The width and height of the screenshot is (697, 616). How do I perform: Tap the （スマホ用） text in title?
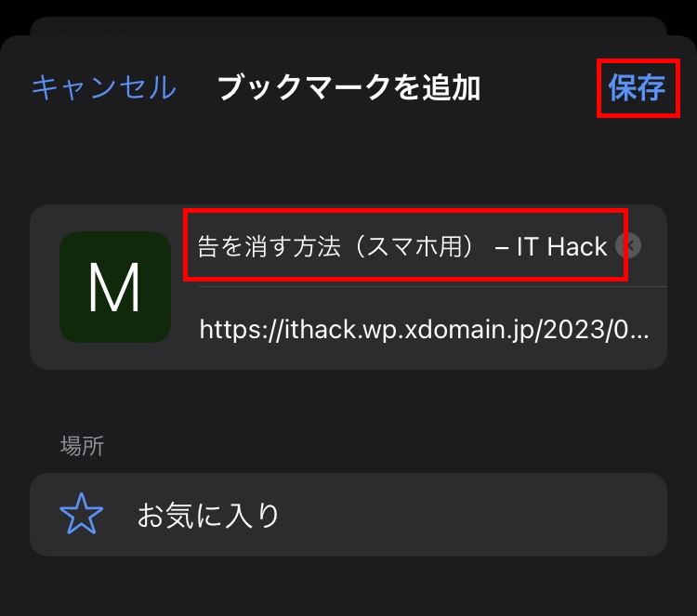coord(415,246)
